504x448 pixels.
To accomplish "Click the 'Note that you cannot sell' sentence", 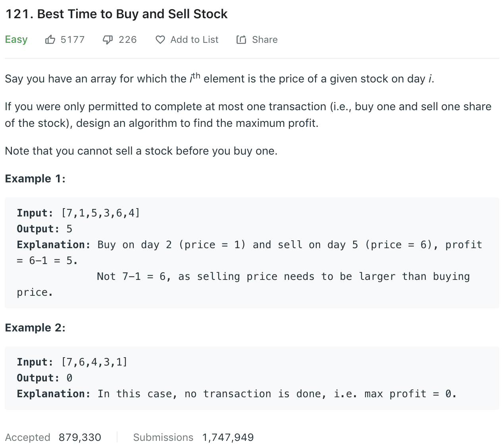I will [x=141, y=151].
